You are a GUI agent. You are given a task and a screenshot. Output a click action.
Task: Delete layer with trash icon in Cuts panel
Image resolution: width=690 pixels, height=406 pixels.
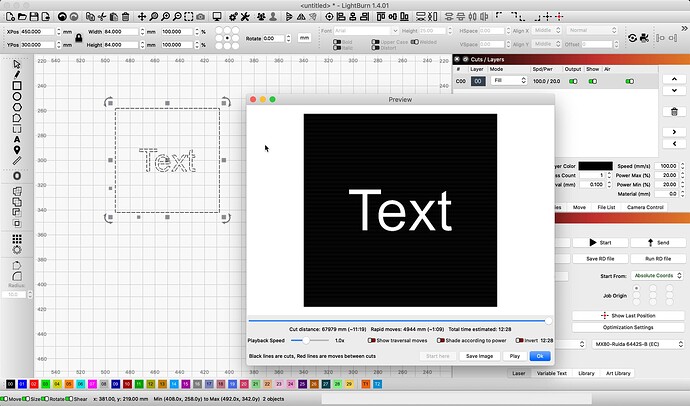pos(674,112)
